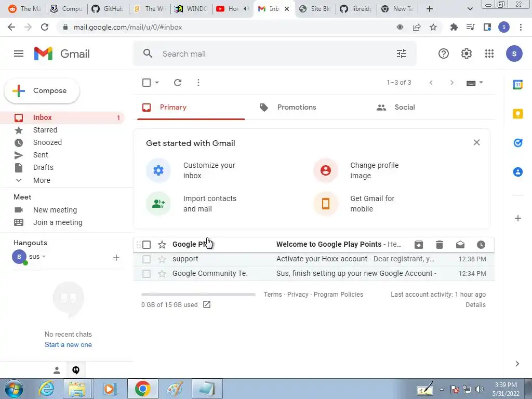Viewport: 532px width, 399px height.
Task: Select the Google Community Team email checkbox
Action: (x=146, y=273)
